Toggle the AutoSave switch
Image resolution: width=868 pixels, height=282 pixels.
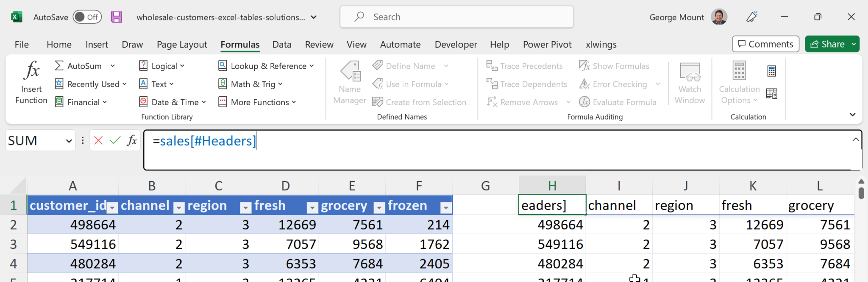pos(87,17)
